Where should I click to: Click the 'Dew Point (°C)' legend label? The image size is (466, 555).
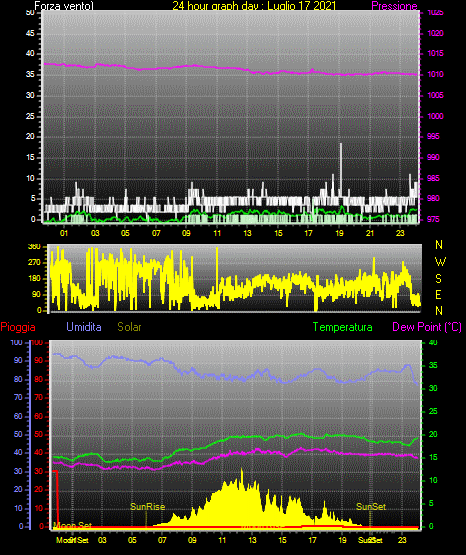click(427, 327)
